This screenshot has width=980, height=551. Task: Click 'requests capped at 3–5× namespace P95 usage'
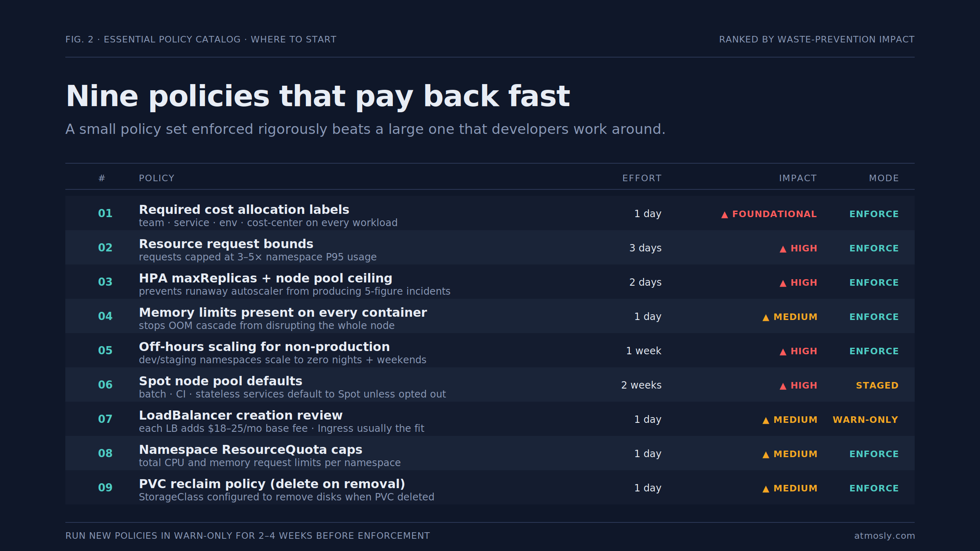pos(258,257)
